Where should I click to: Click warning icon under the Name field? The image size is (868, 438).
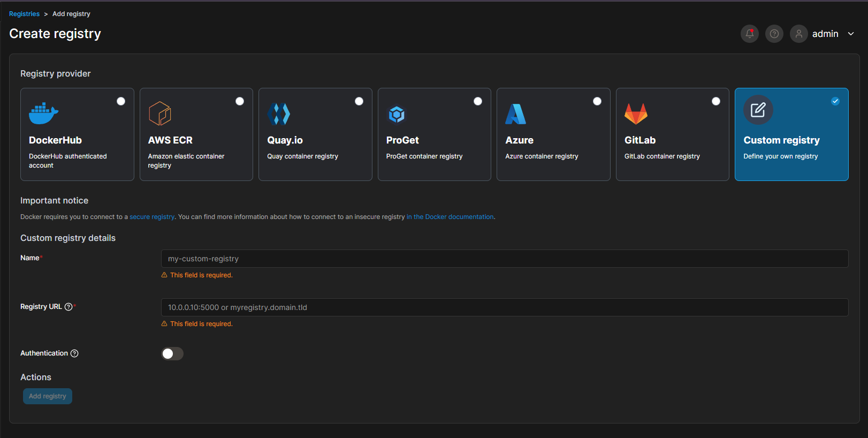tap(164, 275)
